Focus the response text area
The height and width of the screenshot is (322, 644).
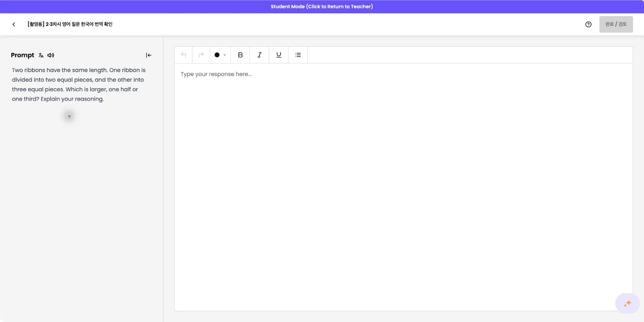click(x=403, y=187)
